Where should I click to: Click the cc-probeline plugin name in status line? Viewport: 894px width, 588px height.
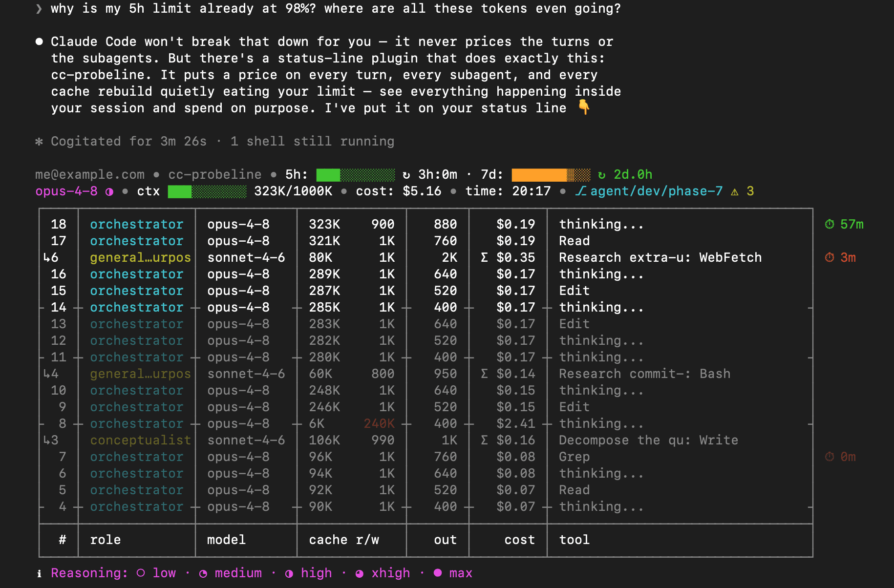[x=215, y=174]
